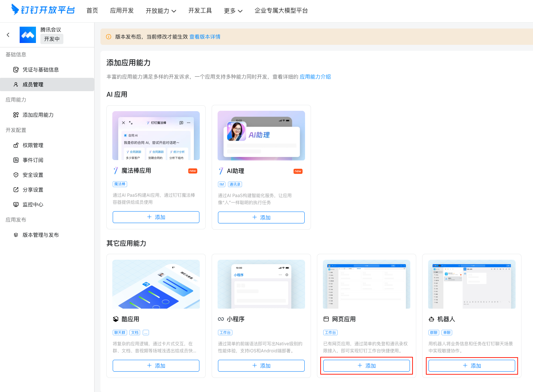Screen dimensions: 533x392
Task: Select 成员管理 in the sidebar
Action: click(x=47, y=84)
